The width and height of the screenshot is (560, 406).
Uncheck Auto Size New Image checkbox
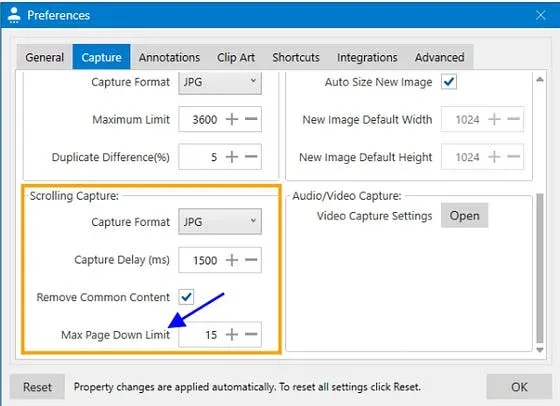449,82
